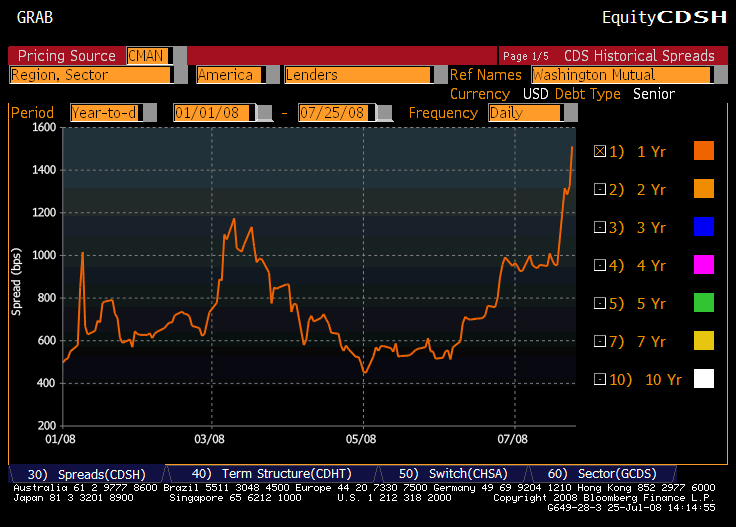Uncheck the 1 Yr series checkbox
The height and width of the screenshot is (527, 736).
tap(599, 151)
